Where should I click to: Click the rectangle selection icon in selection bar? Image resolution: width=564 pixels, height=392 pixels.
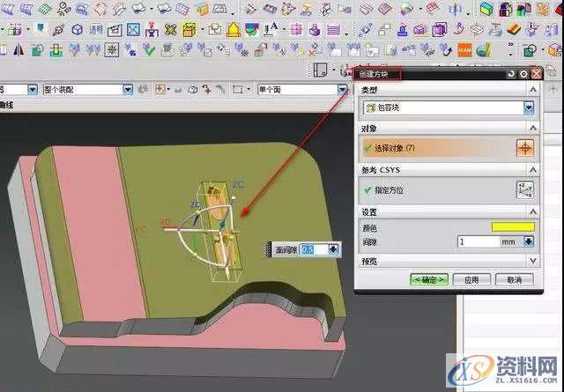pyautogui.click(x=238, y=89)
